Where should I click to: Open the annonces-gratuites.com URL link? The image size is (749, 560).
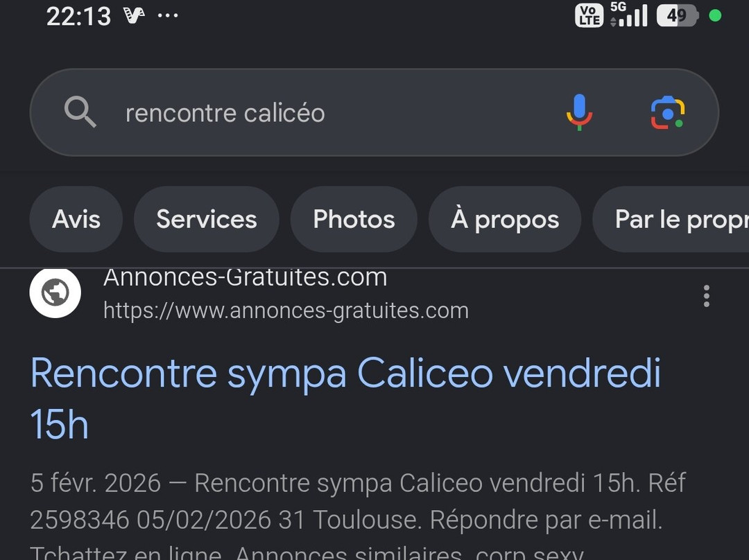(286, 310)
